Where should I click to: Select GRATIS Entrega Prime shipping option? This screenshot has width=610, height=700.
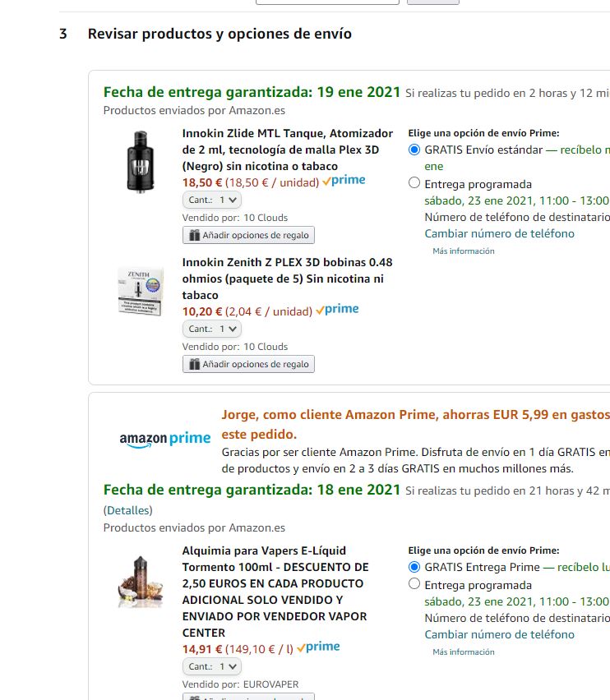point(414,567)
